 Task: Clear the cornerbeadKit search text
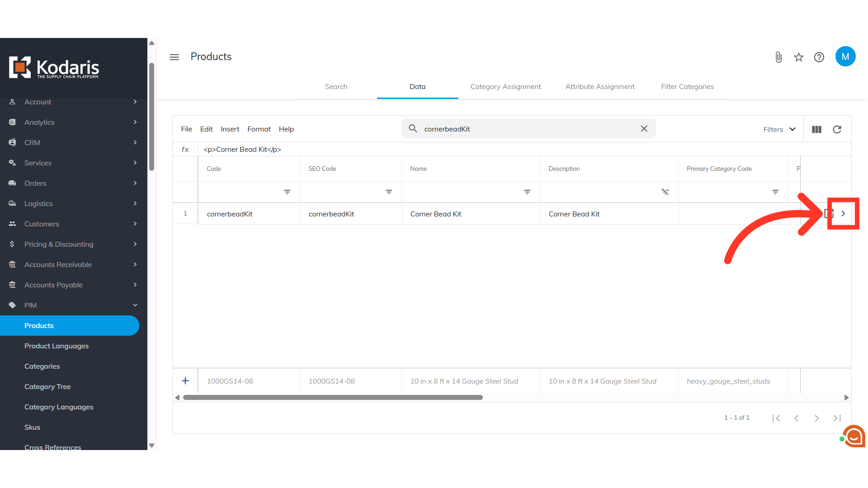[644, 129]
